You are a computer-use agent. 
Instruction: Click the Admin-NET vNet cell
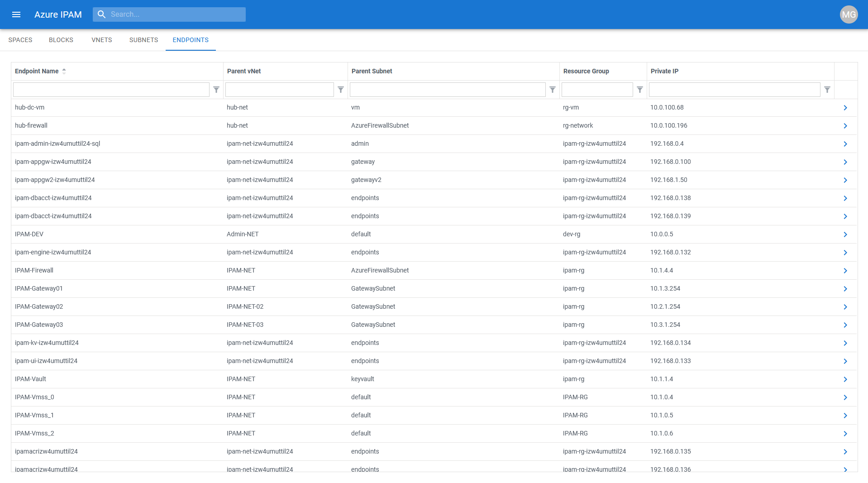click(243, 234)
